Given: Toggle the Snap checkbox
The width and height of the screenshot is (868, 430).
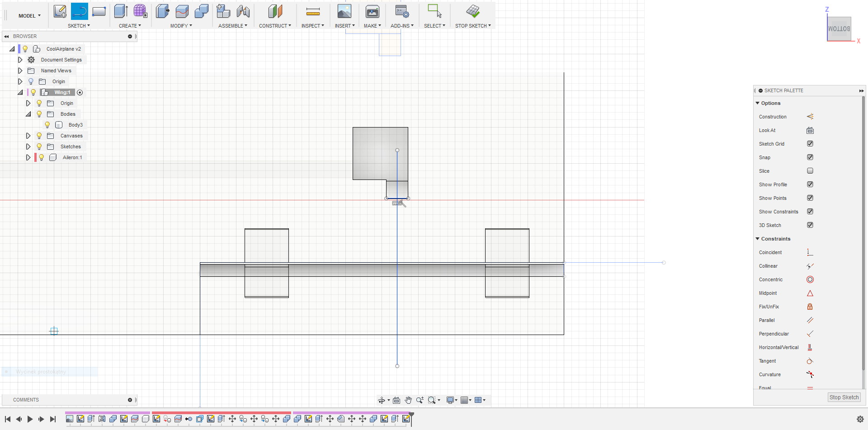Looking at the screenshot, I should (810, 157).
